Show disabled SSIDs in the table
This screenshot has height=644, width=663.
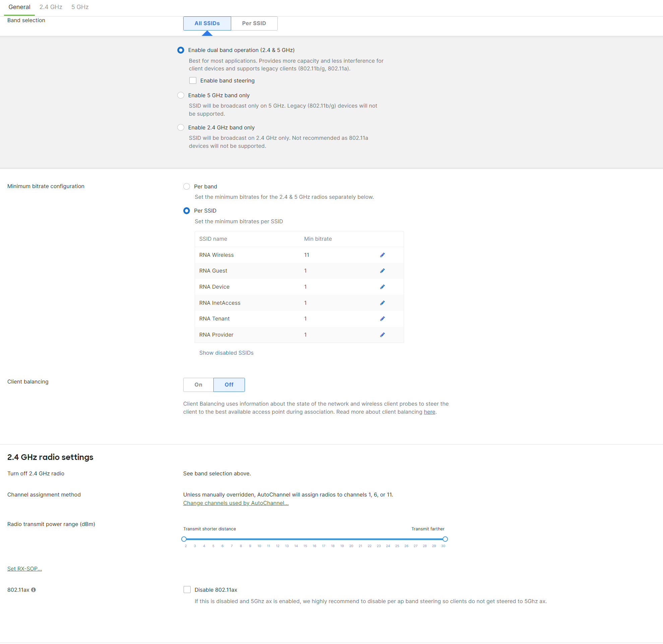tap(226, 353)
